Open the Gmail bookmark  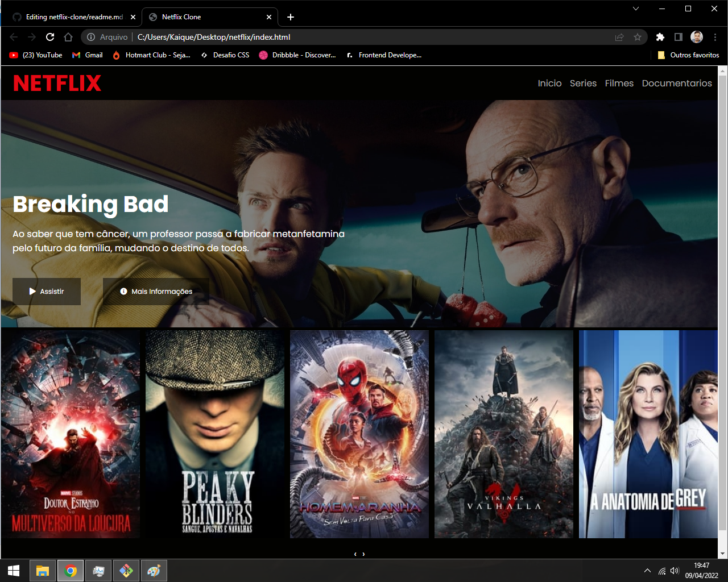[x=87, y=55]
